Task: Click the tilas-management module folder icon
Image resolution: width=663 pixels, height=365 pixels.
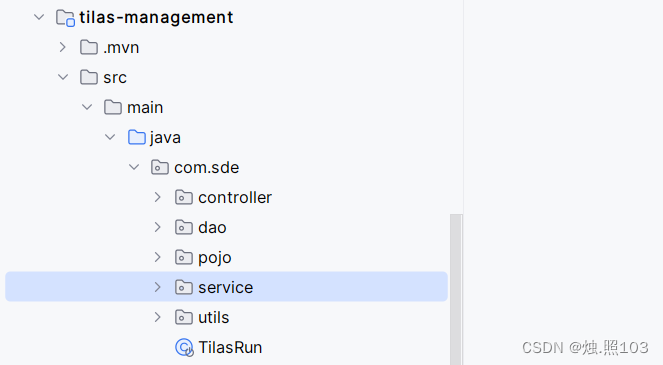Action: click(x=66, y=18)
